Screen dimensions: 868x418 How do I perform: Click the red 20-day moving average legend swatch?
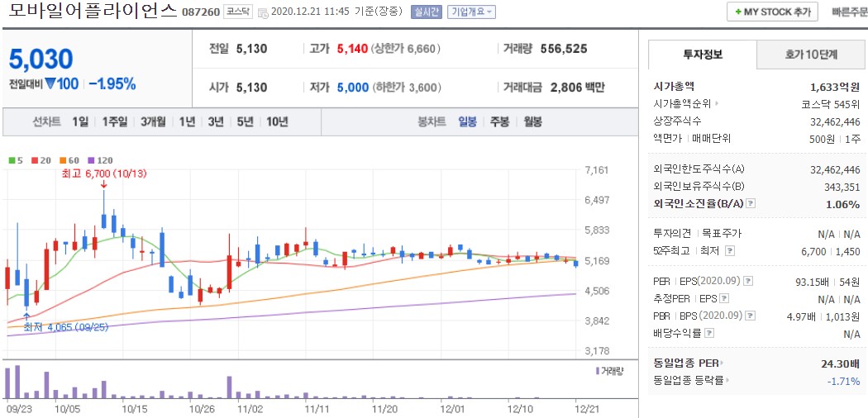pyautogui.click(x=35, y=161)
